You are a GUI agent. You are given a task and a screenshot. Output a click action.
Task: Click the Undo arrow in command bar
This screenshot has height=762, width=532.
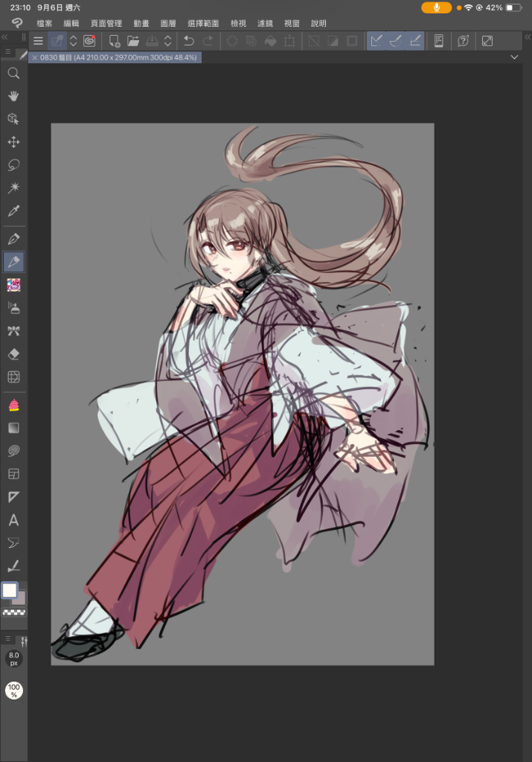tap(189, 41)
